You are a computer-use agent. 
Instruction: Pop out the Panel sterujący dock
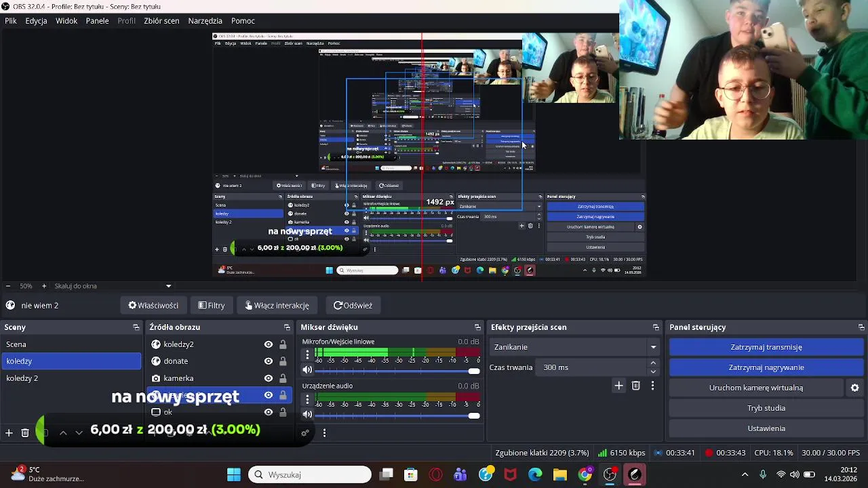click(x=861, y=327)
